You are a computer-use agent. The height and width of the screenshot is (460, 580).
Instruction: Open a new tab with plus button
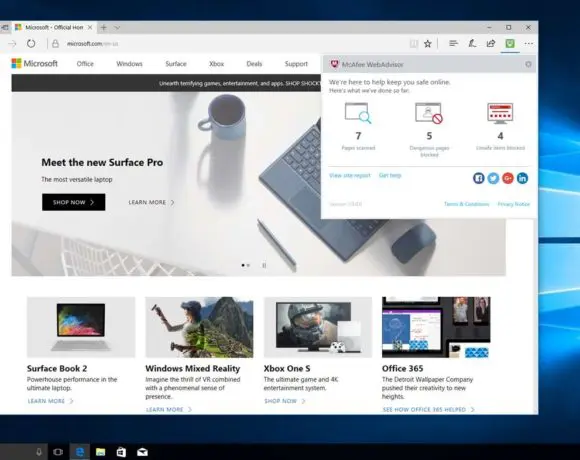click(x=104, y=27)
